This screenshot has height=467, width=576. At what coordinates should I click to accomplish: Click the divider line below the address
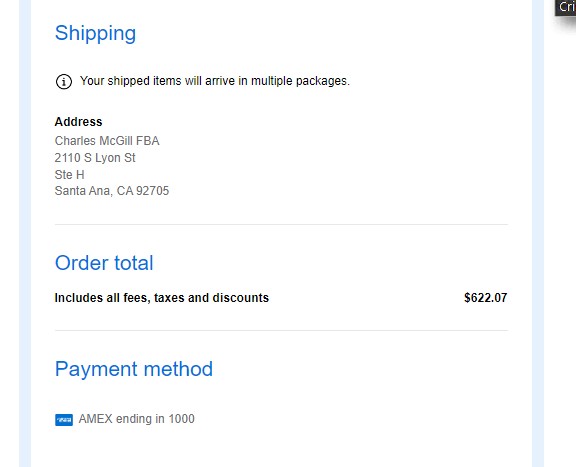pos(281,224)
